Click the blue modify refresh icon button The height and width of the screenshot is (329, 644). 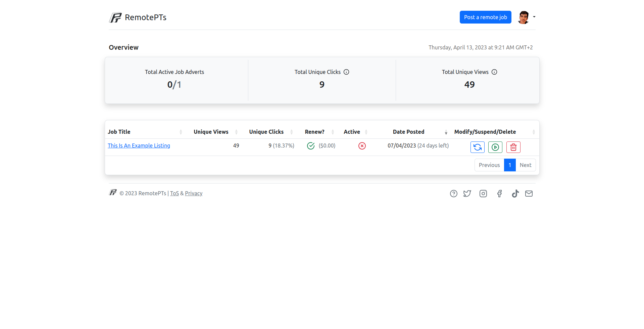[x=478, y=147]
